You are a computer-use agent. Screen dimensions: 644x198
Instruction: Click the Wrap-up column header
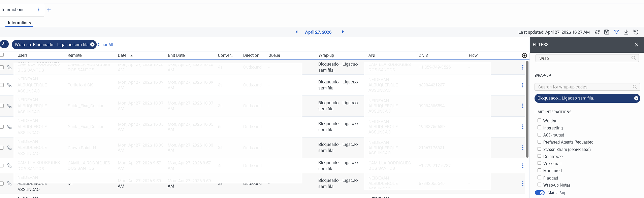click(x=326, y=55)
